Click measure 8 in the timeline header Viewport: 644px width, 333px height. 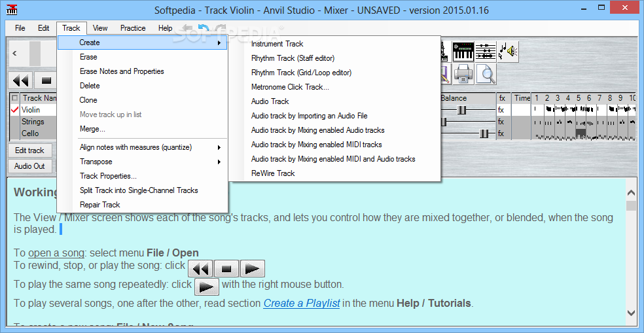tap(610, 98)
